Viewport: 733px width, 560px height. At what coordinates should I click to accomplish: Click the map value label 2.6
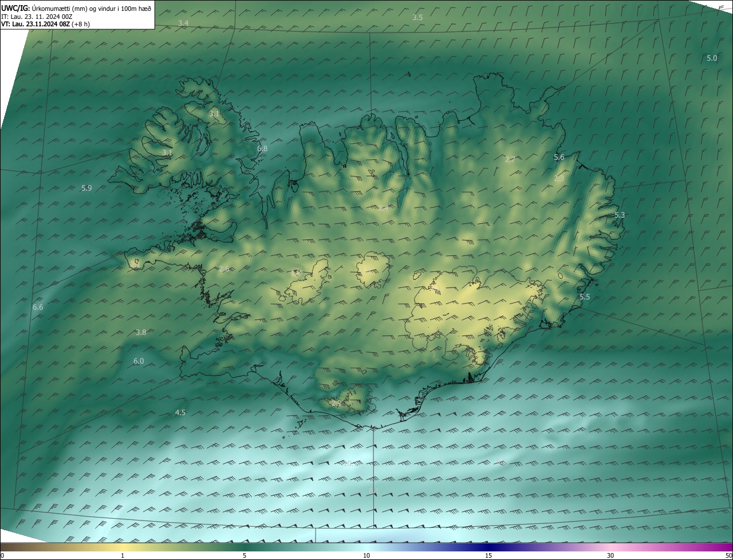[x=224, y=269]
